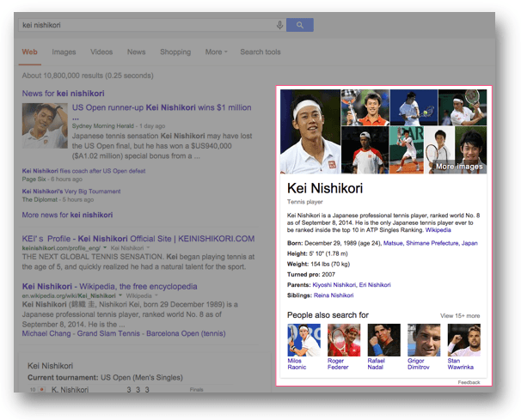Viewport: 521px width, 420px height.
Task: Open the Videos tab
Action: coord(101,52)
